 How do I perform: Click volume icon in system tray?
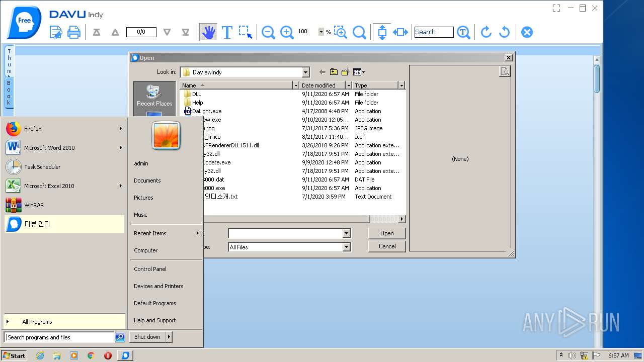coord(572,355)
